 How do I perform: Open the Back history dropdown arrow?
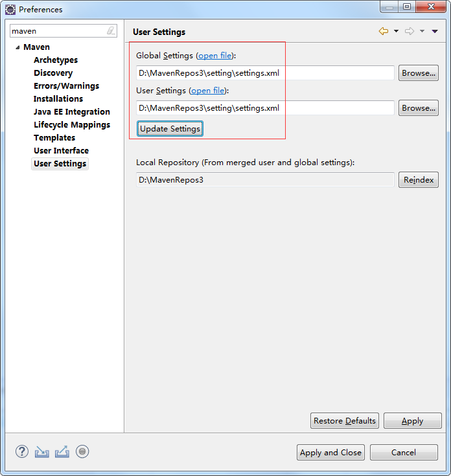pos(396,31)
